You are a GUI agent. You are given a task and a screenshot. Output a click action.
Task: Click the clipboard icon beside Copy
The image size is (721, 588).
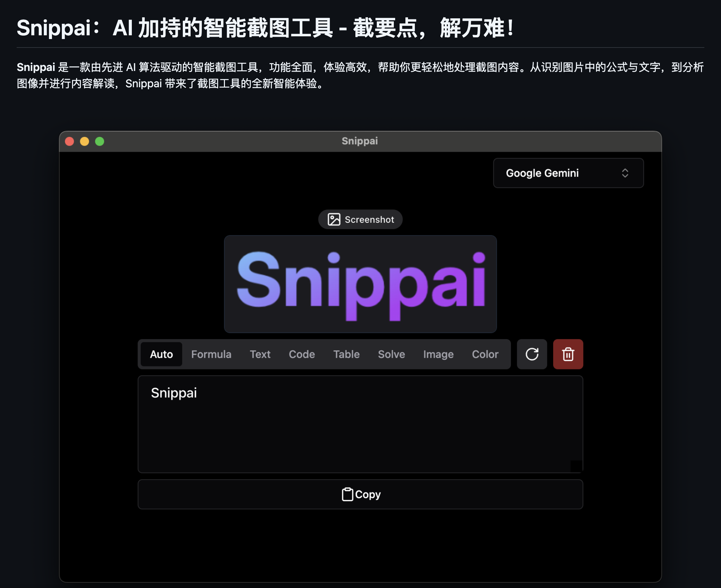[347, 494]
